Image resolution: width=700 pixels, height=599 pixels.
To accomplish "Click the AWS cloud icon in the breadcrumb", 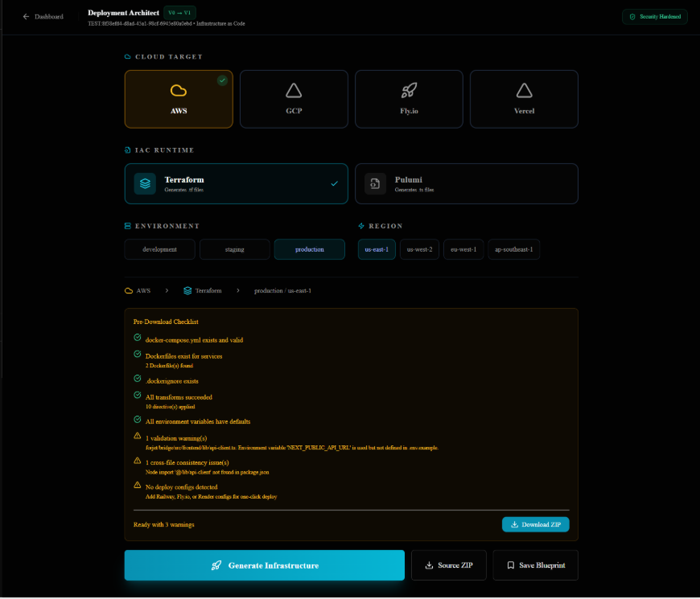I will (128, 290).
